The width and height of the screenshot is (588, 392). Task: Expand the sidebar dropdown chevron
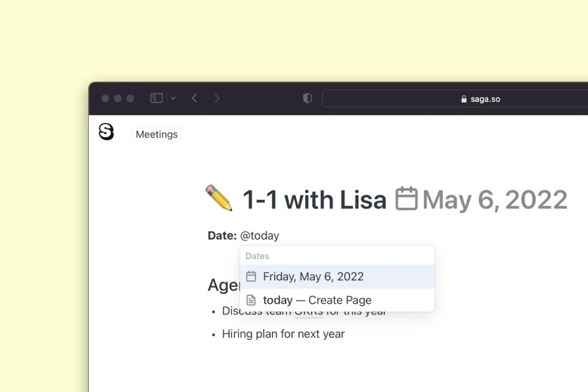coord(173,98)
